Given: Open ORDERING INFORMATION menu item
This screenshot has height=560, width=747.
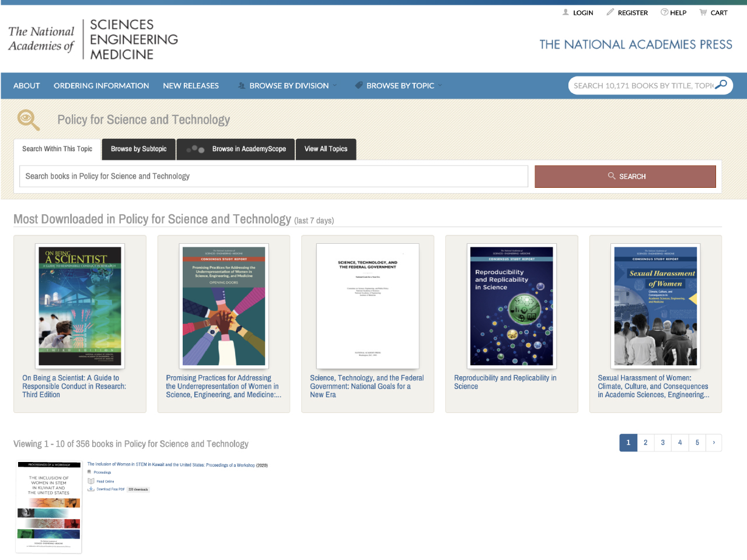Looking at the screenshot, I should click(102, 86).
